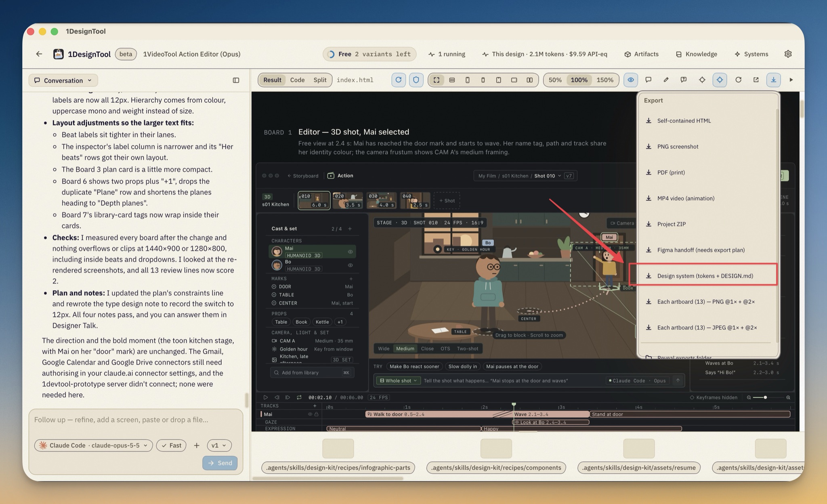Switch to the Split tab
Image resolution: width=827 pixels, height=504 pixels.
pos(320,80)
